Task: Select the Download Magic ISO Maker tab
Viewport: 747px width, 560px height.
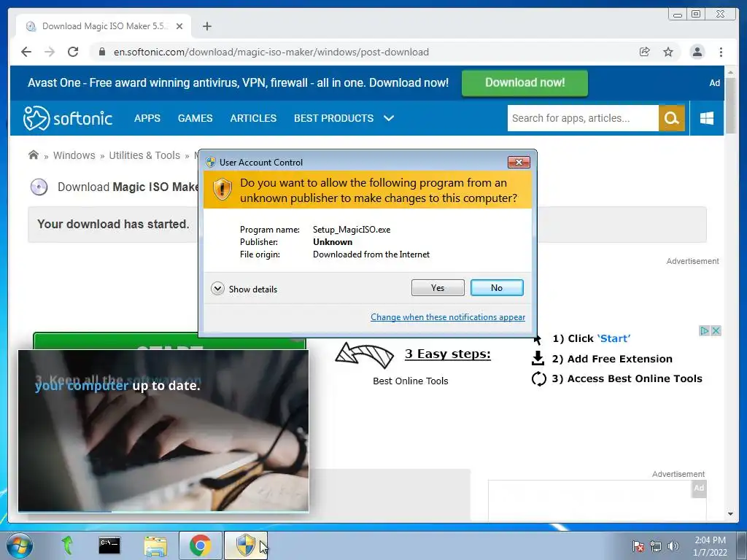Action: click(104, 26)
